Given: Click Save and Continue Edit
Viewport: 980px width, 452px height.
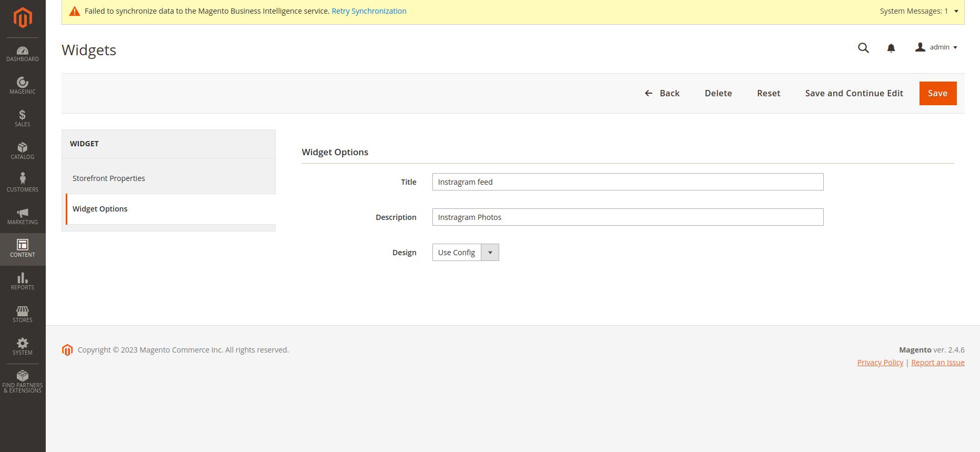Looking at the screenshot, I should [x=854, y=93].
